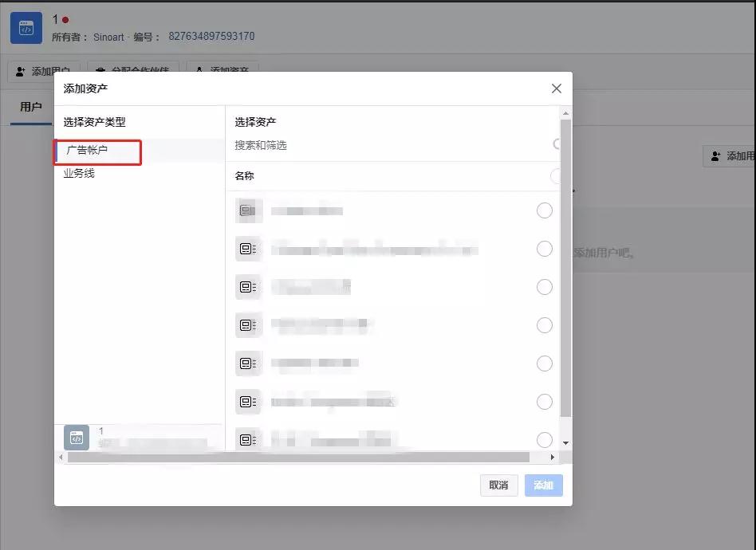Click the ad account icon on the second asset row
This screenshot has height=550, width=756.
248,248
